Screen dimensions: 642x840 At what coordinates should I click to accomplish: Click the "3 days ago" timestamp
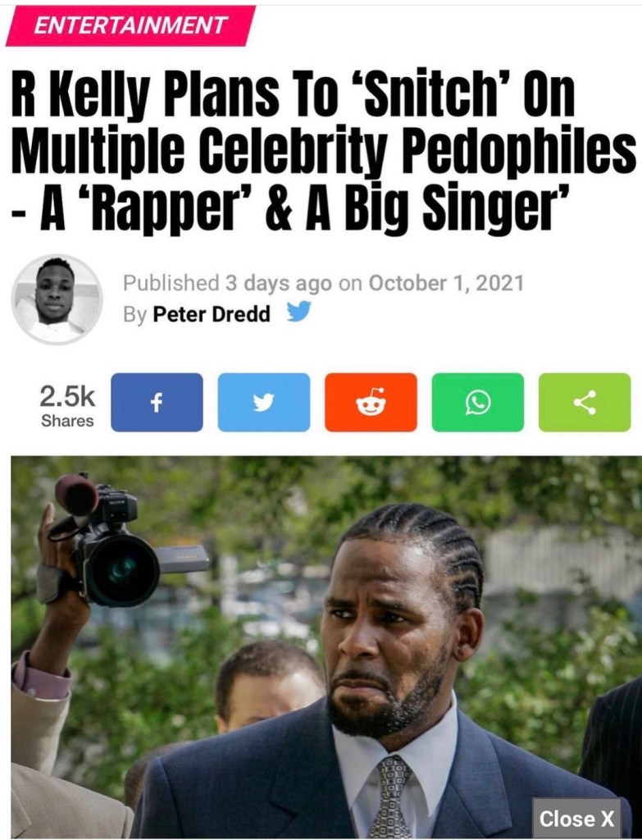click(x=279, y=283)
